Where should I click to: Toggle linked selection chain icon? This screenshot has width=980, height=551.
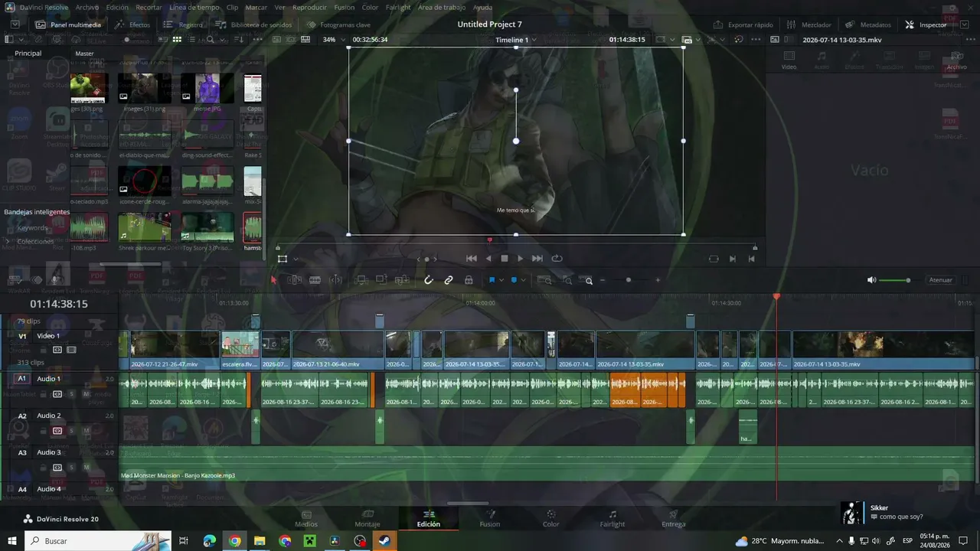point(449,280)
